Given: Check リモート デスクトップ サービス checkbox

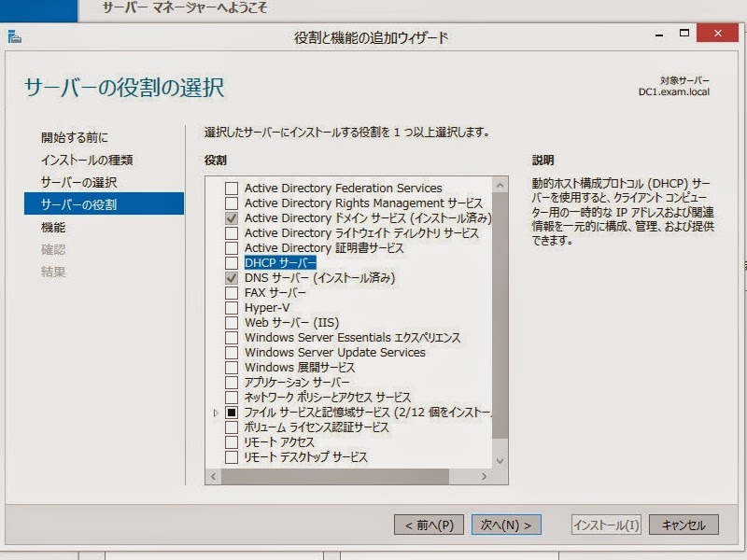Looking at the screenshot, I should (x=232, y=457).
